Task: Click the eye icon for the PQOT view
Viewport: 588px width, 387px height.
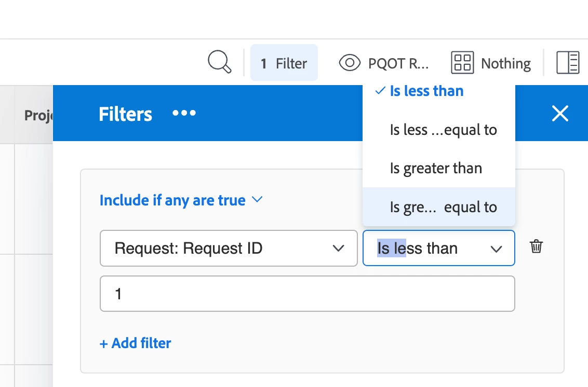Action: coord(350,63)
